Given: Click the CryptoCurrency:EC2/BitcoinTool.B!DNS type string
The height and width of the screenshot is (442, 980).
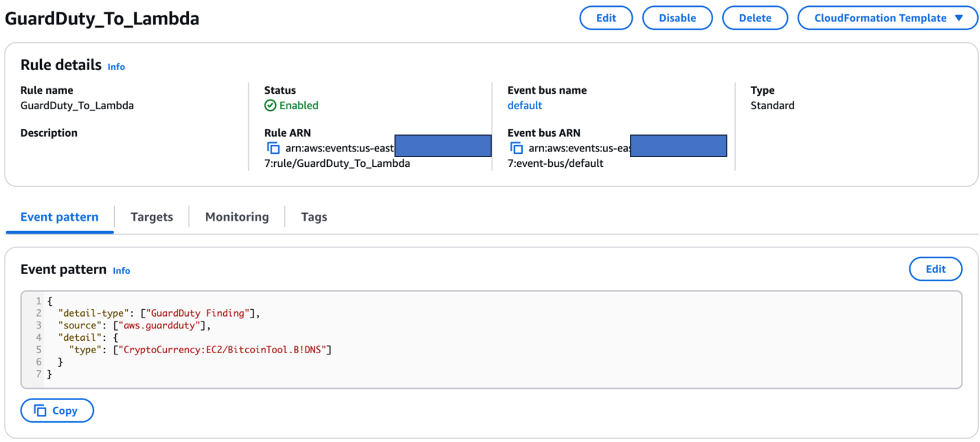Looking at the screenshot, I should point(222,350).
